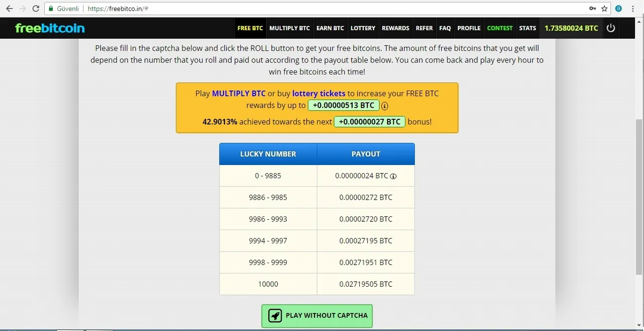
Task: Click info icon next to 0.00000024 BTC
Action: pos(393,176)
